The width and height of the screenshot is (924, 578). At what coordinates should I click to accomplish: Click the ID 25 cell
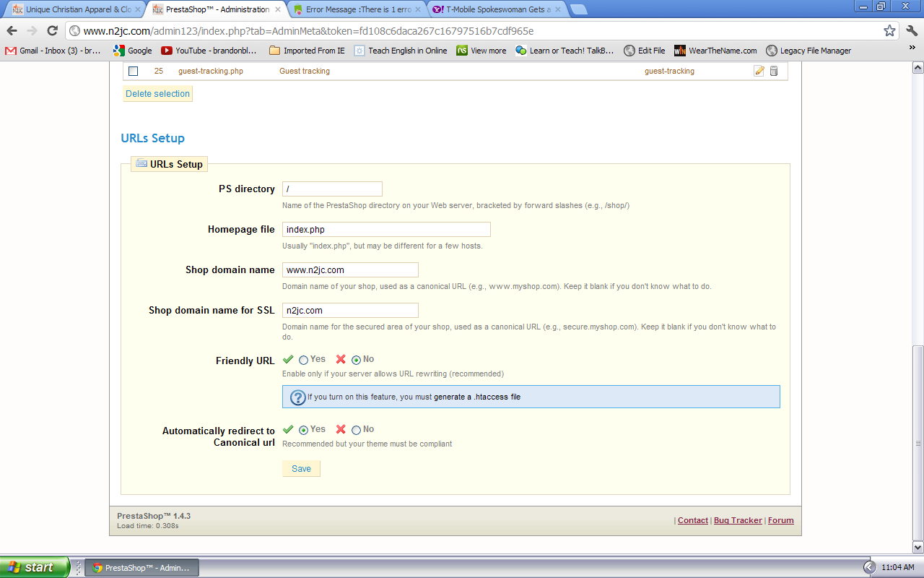pyautogui.click(x=159, y=72)
